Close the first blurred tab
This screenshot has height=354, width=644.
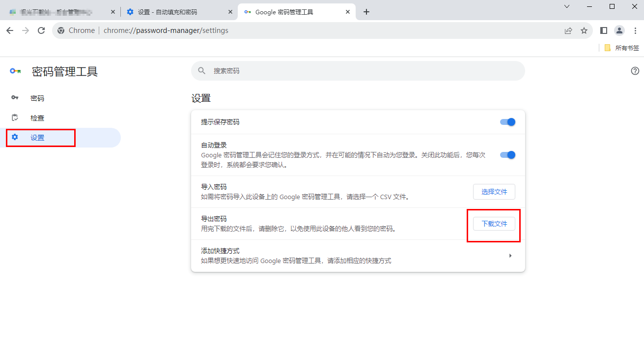click(x=112, y=12)
